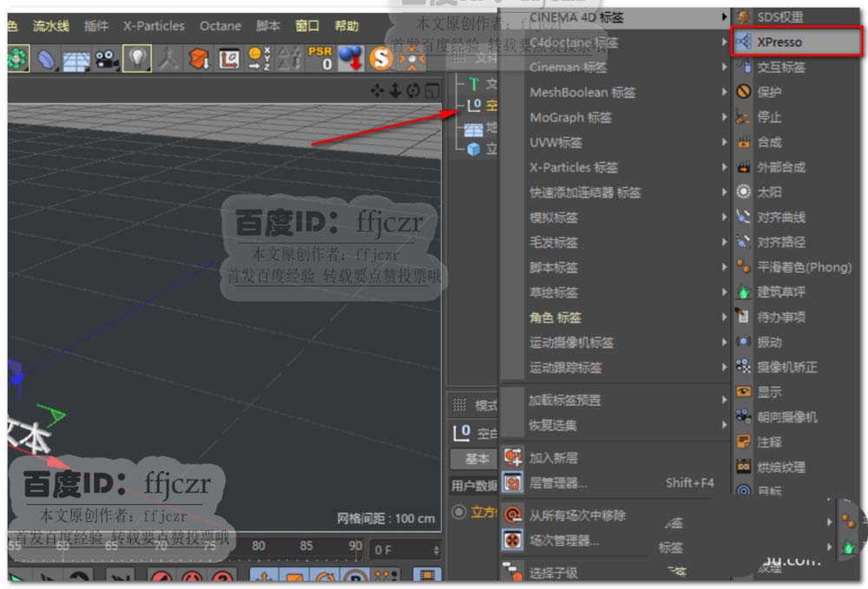The image size is (868, 589).
Task: Select the 摄像机矫正 tag entry
Action: pos(796,367)
